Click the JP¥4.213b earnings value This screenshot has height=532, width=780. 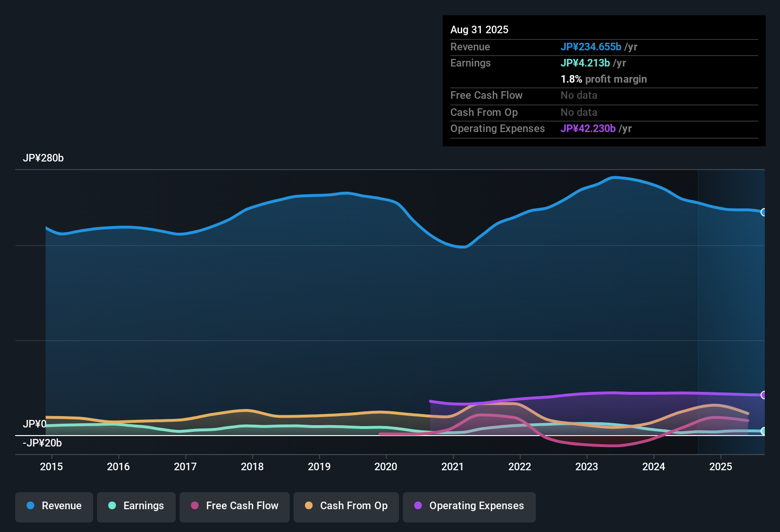click(586, 63)
